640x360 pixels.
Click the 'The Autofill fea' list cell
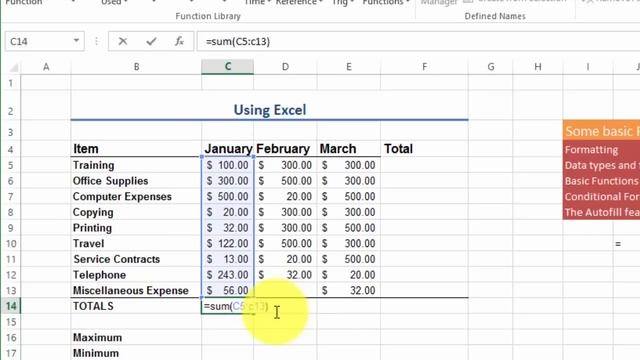click(x=601, y=212)
